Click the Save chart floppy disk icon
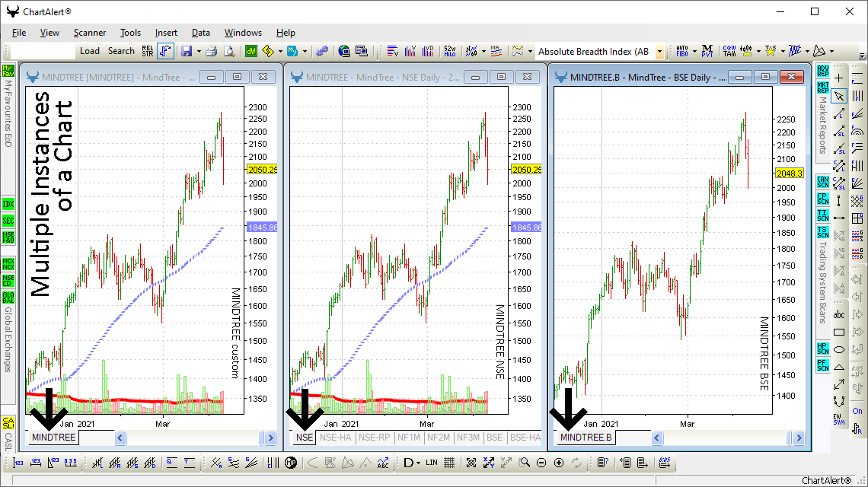The width and height of the screenshot is (868, 487). pyautogui.click(x=187, y=51)
